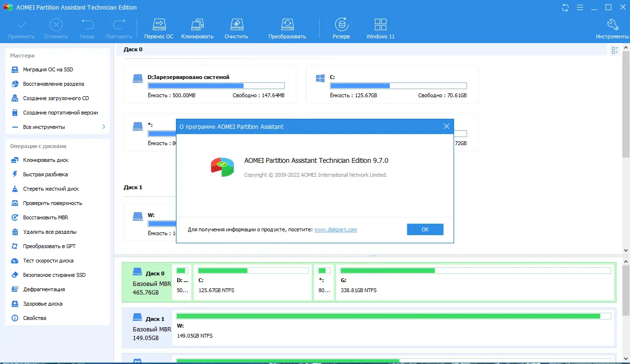
Task: Click the Диск 0 heading in partition list
Action: 133,49
